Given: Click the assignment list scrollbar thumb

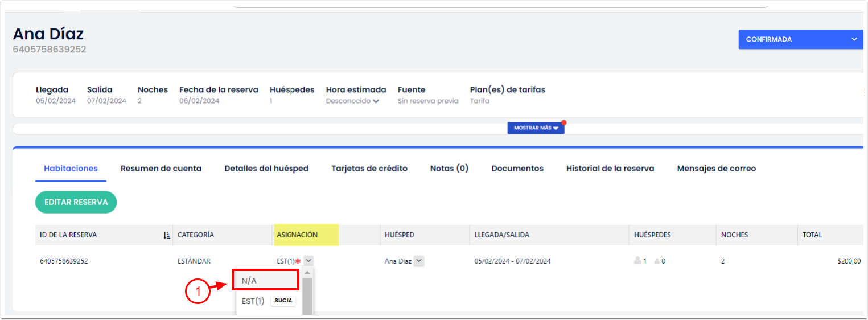Looking at the screenshot, I should click(307, 296).
